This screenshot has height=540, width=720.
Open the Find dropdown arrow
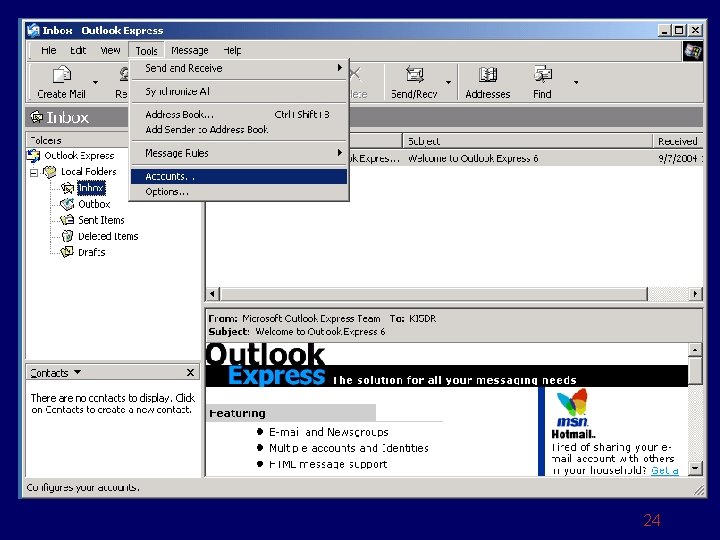576,83
